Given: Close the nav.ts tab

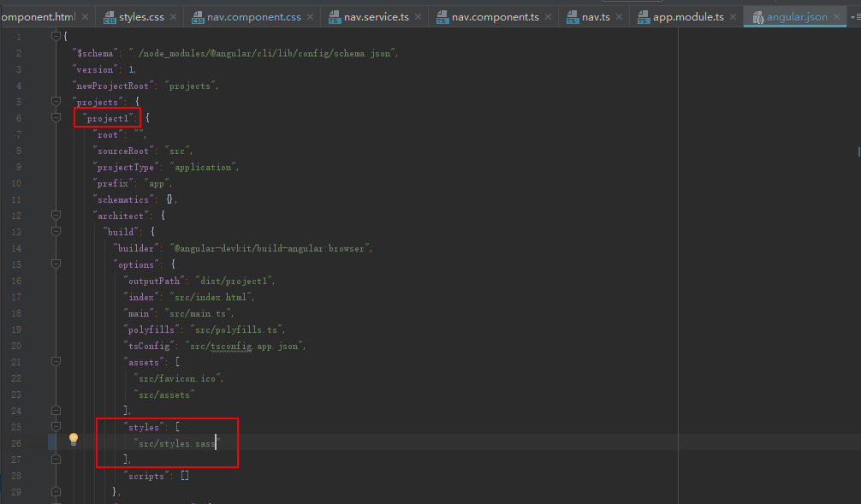Looking at the screenshot, I should [x=618, y=17].
